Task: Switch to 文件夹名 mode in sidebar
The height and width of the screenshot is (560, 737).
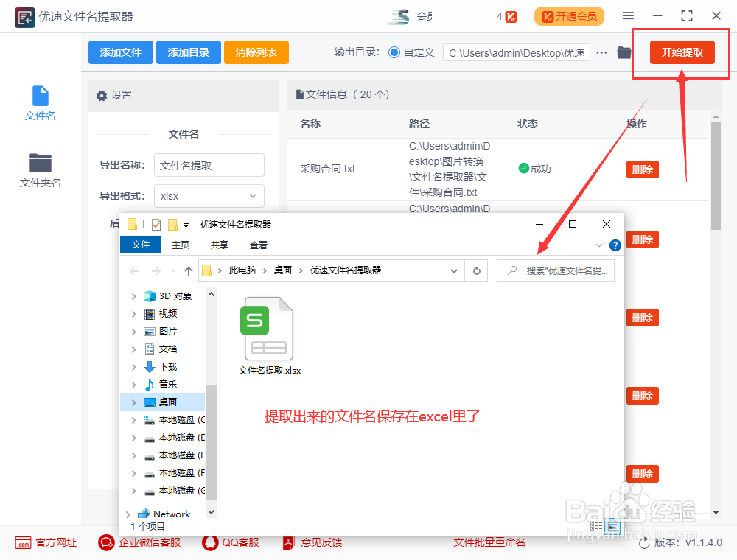Action: click(40, 170)
